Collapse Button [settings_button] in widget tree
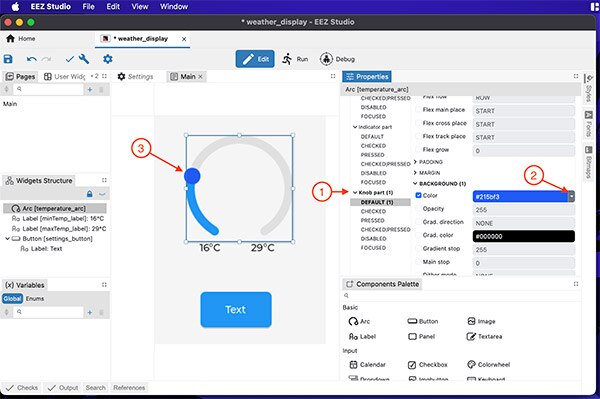600x399 pixels. coord(7,238)
